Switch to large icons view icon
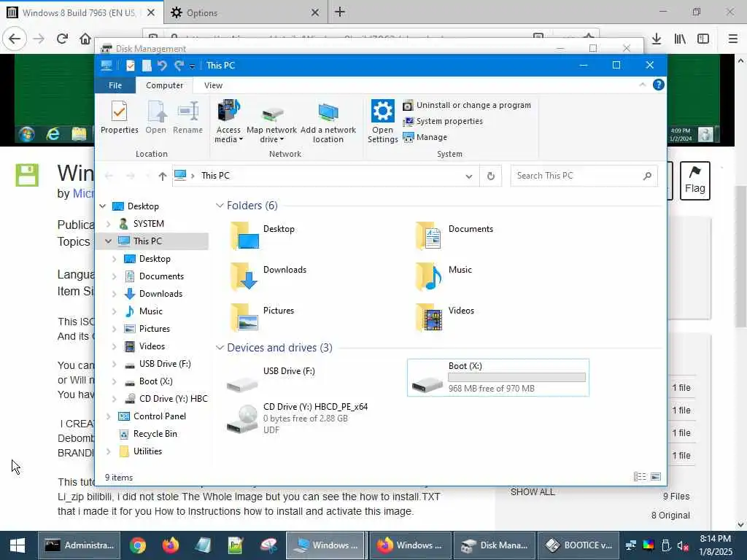 pyautogui.click(x=656, y=477)
